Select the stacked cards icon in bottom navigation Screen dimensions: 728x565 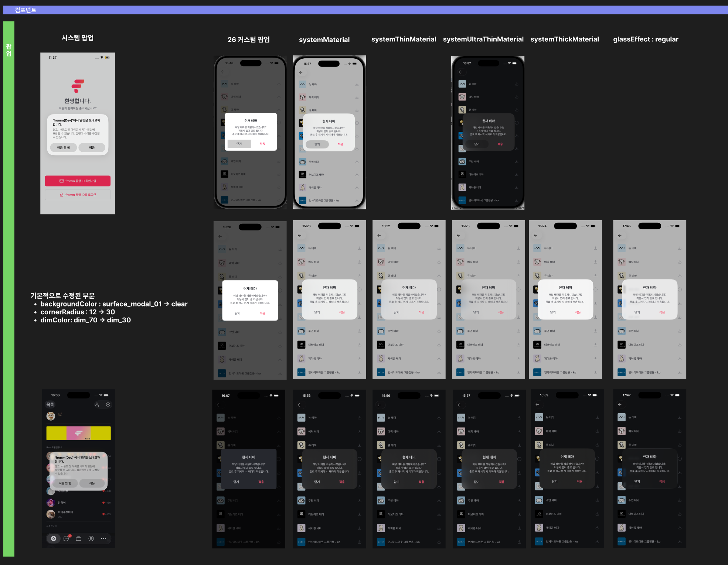79,538
